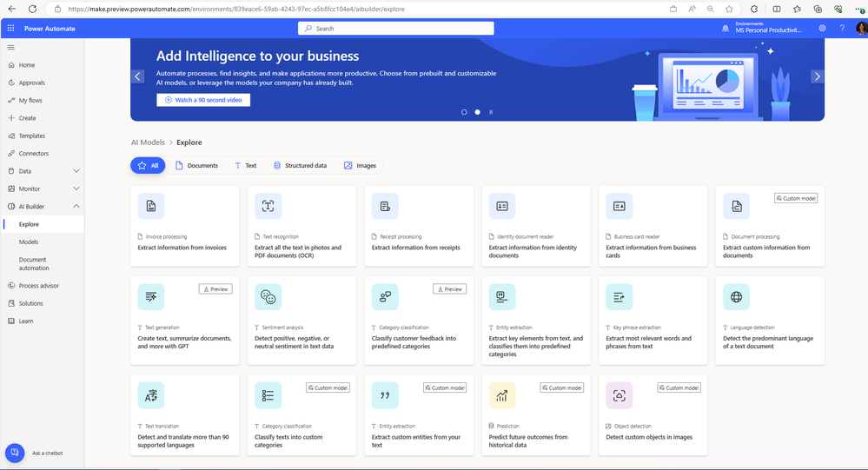Open the Object detection card icon

point(619,395)
